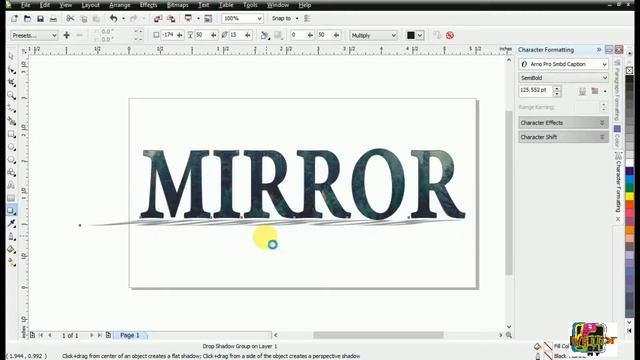Open shadow feathering direction icon

(x=265, y=36)
